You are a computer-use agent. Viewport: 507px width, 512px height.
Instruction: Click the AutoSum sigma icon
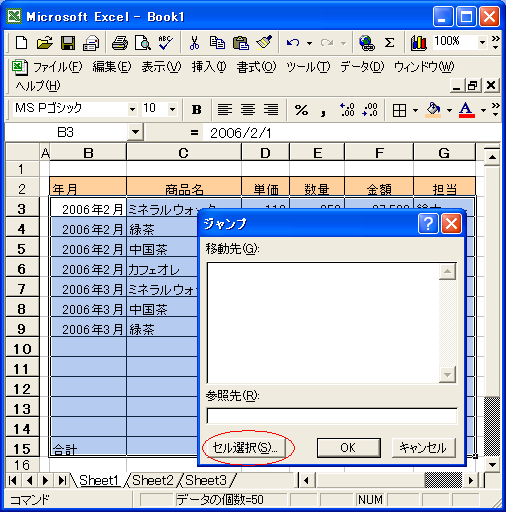click(389, 43)
